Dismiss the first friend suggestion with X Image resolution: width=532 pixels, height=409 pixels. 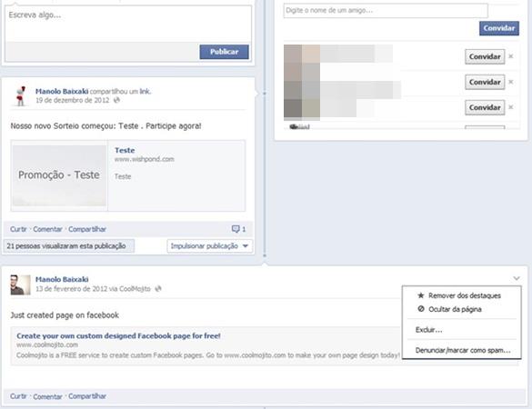pos(511,56)
